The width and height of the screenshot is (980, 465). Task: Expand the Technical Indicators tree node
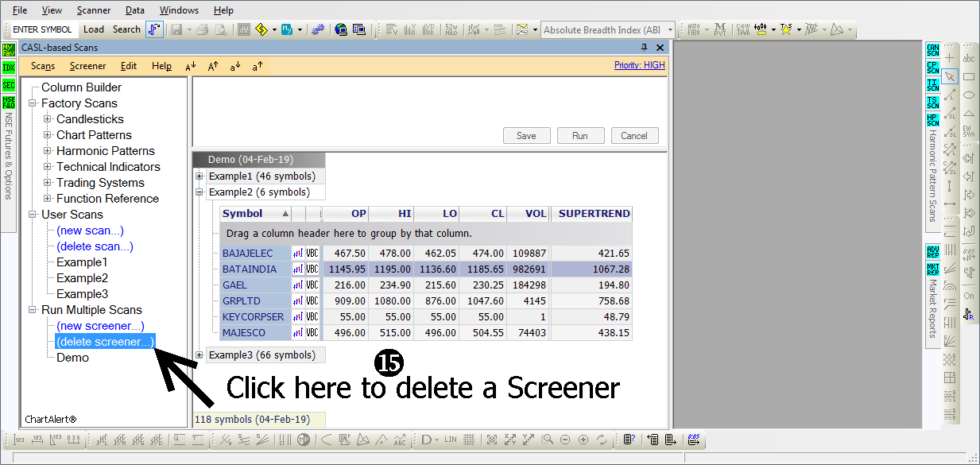pyautogui.click(x=48, y=167)
